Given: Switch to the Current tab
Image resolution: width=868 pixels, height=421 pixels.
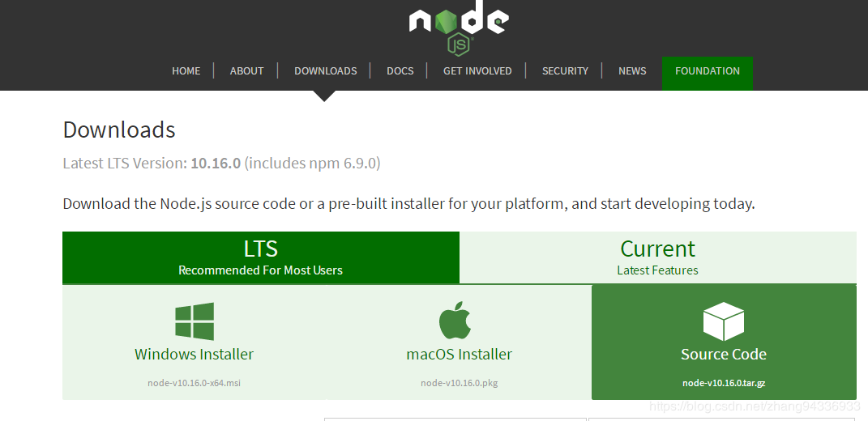Looking at the screenshot, I should click(657, 257).
